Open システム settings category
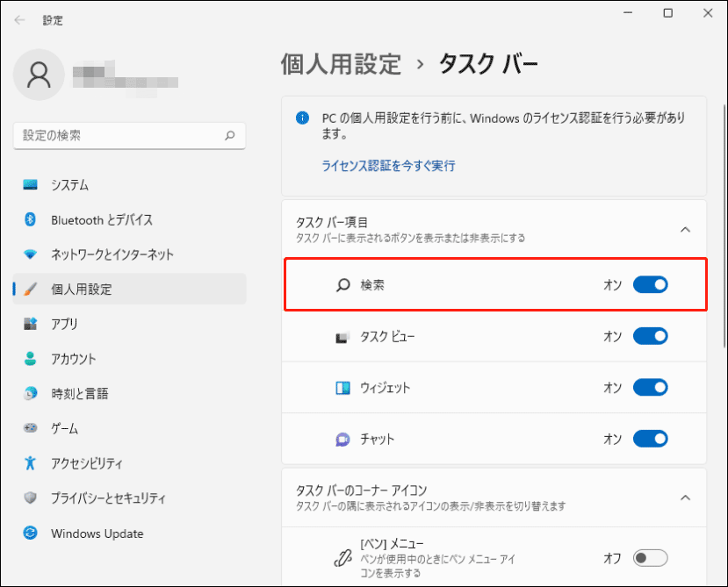Image resolution: width=728 pixels, height=587 pixels. (130, 184)
